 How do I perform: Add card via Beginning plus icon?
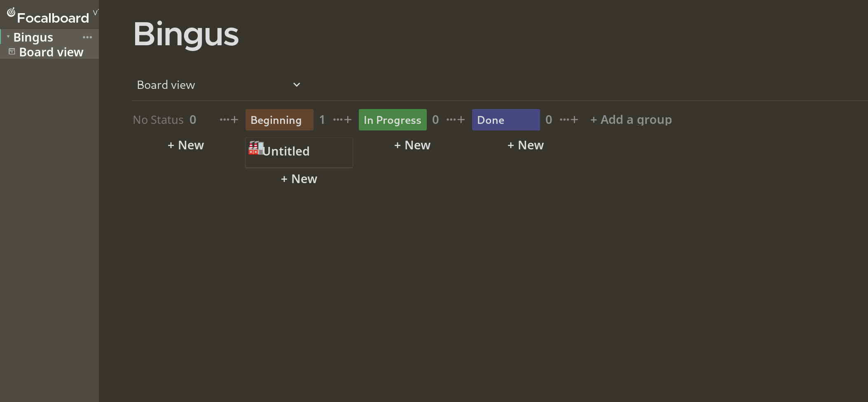[348, 120]
